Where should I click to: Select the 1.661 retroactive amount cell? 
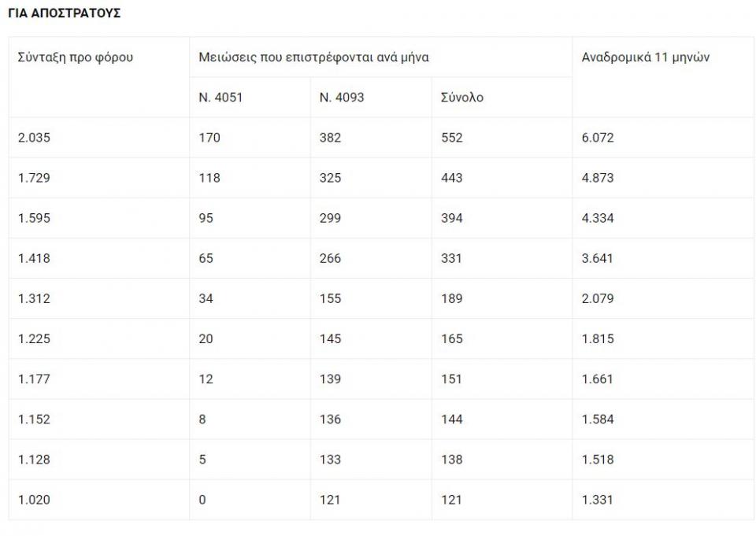click(598, 379)
